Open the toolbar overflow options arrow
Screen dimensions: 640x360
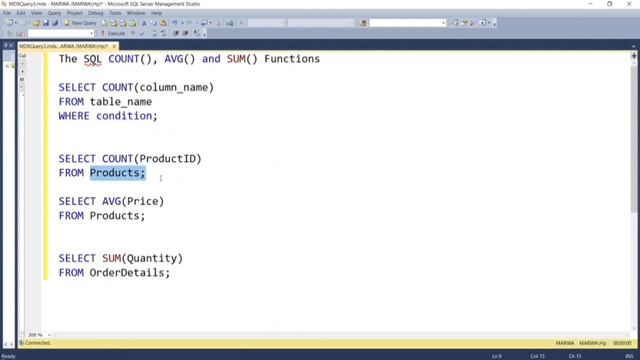tap(494, 24)
